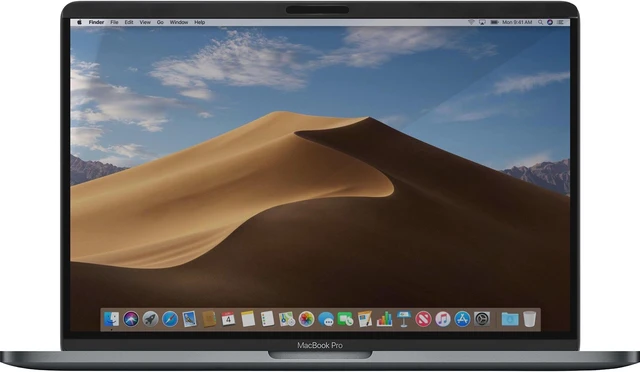Launch Maps from the Dock

(287, 319)
